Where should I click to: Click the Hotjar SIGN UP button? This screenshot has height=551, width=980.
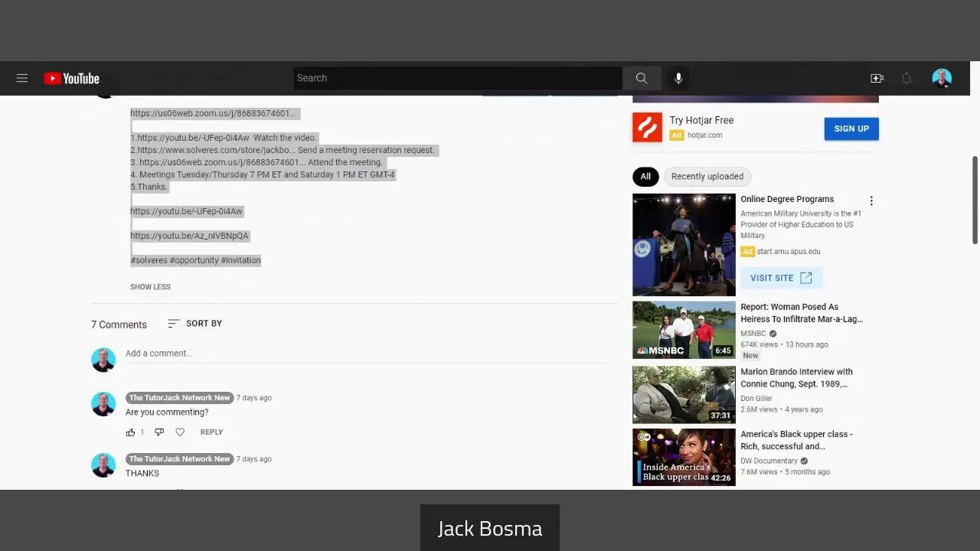(x=851, y=129)
